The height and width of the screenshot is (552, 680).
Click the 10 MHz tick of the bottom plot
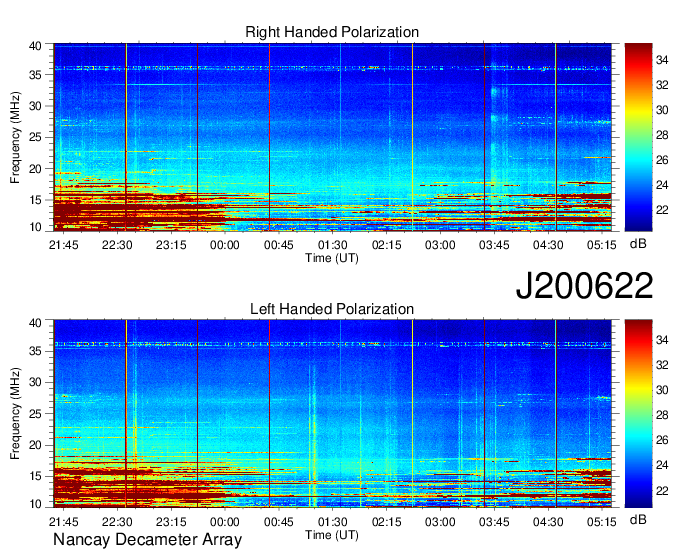coord(35,504)
